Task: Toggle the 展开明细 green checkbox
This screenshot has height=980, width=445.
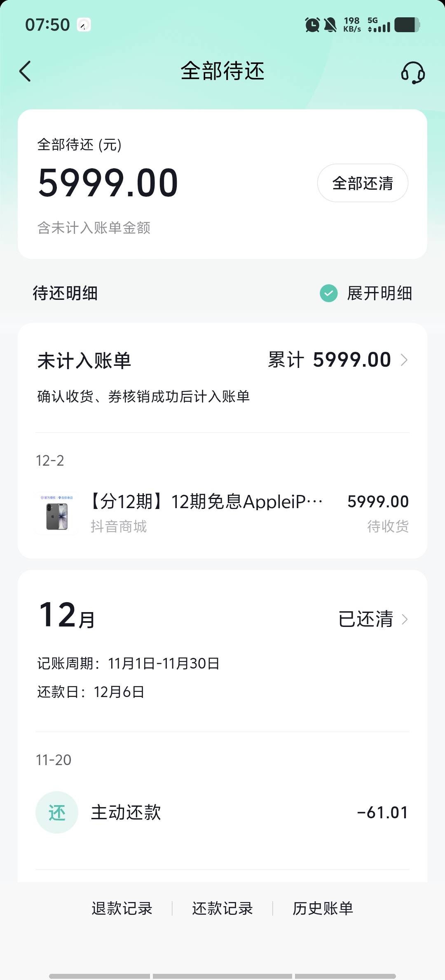Action: (x=329, y=293)
